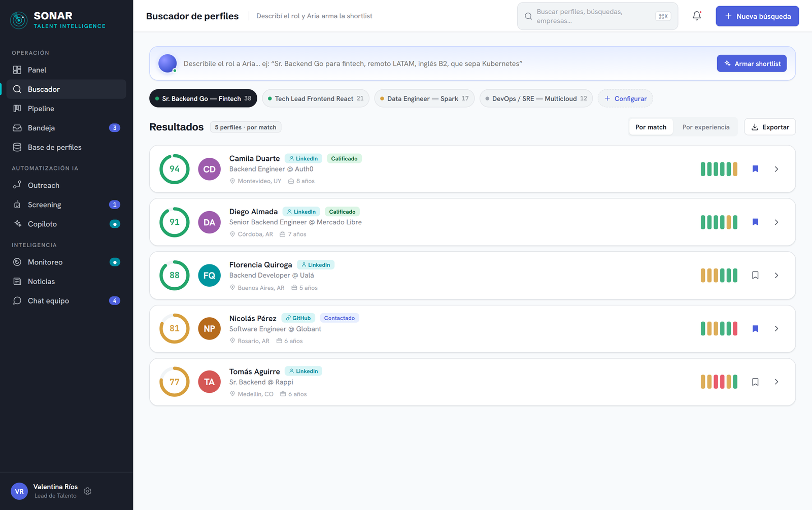This screenshot has height=510, width=812.
Task: Click the Contactado tag on Nicolás Pérez
Action: click(x=340, y=318)
